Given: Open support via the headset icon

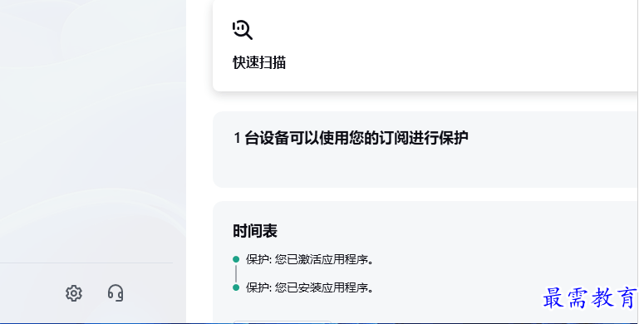Looking at the screenshot, I should (x=116, y=293).
